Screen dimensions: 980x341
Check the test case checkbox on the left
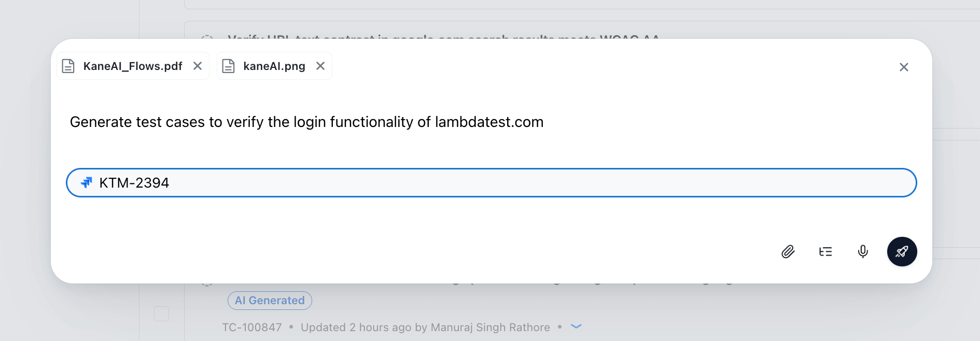point(161,314)
